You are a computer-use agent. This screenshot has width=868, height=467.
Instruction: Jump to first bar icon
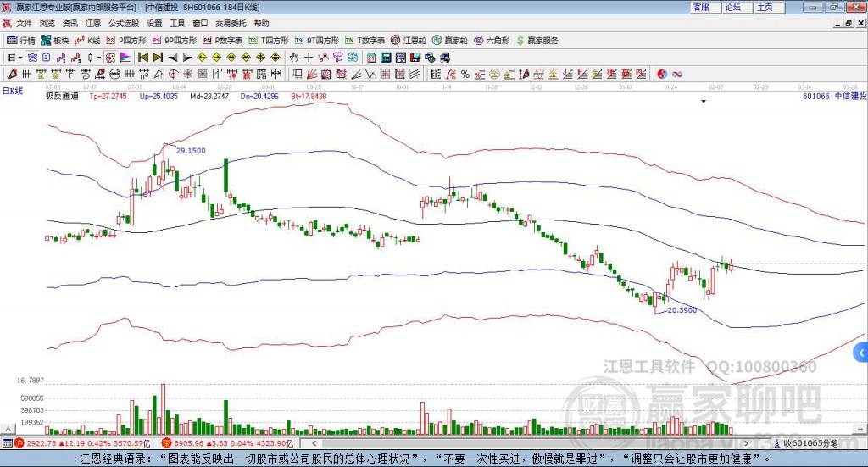[142, 58]
